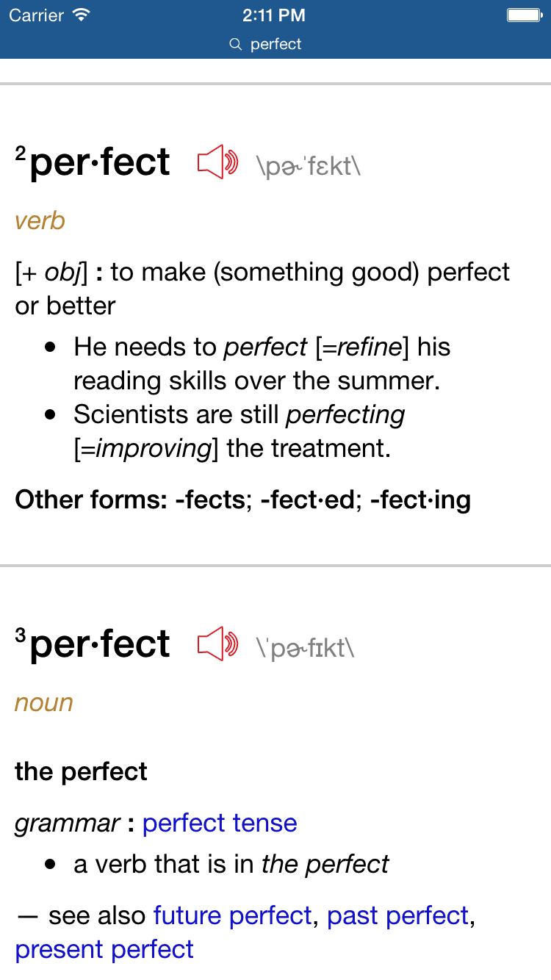Tap the magnifying glass search icon
This screenshot has height=980, width=551.
click(x=236, y=45)
